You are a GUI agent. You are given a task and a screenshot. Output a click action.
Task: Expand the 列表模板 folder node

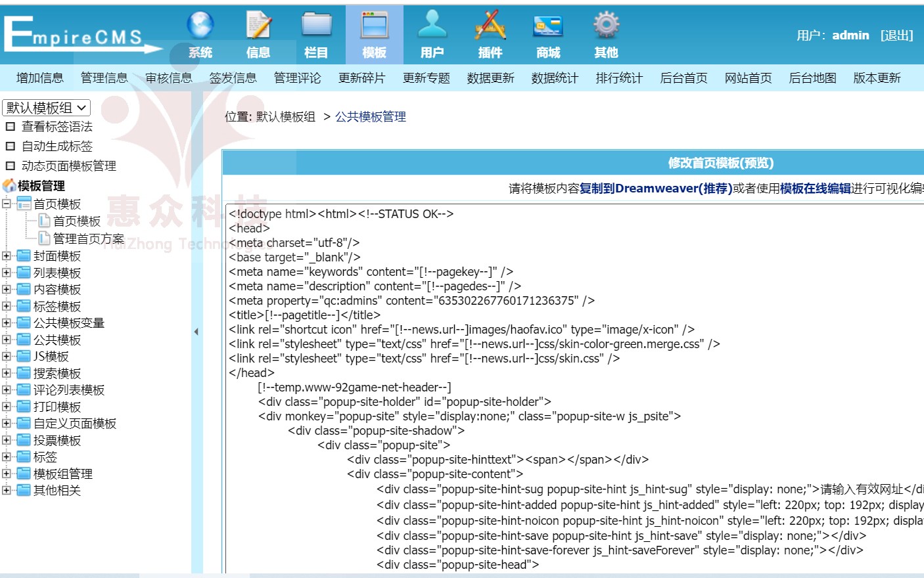pyautogui.click(x=7, y=272)
